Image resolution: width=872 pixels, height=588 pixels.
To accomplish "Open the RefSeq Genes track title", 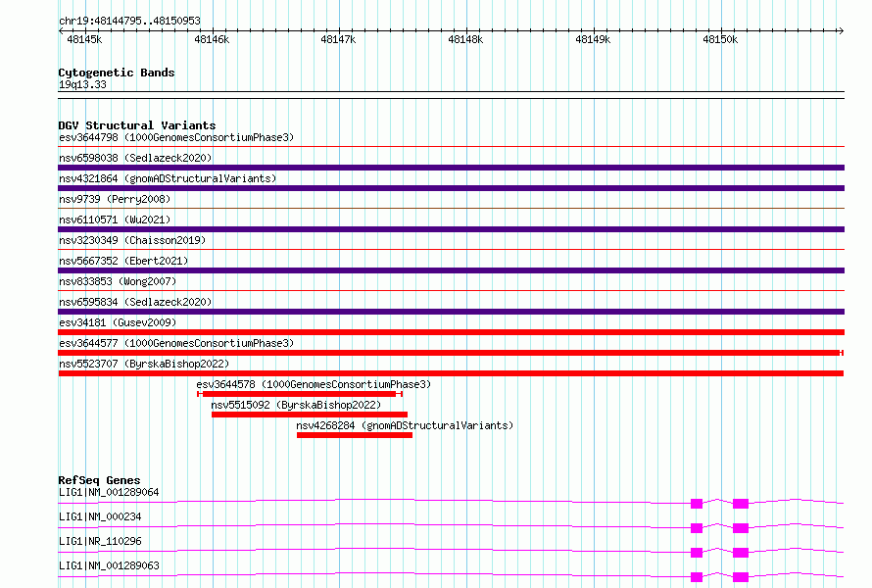I will pos(100,480).
